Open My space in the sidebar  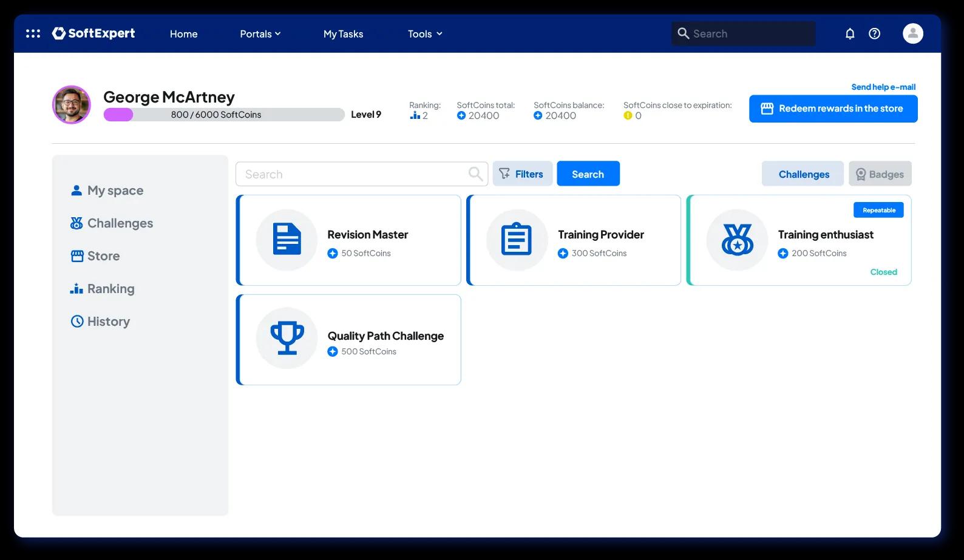[x=107, y=191]
